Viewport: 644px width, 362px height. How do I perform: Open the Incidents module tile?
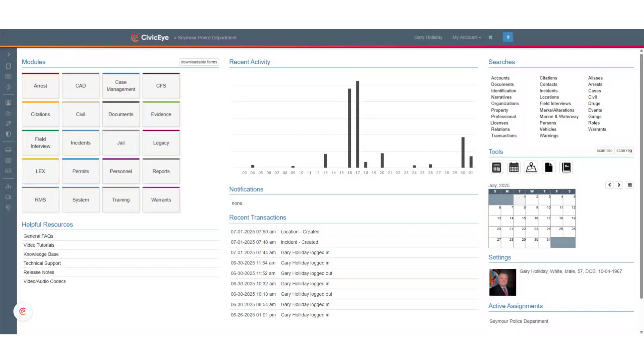[80, 142]
